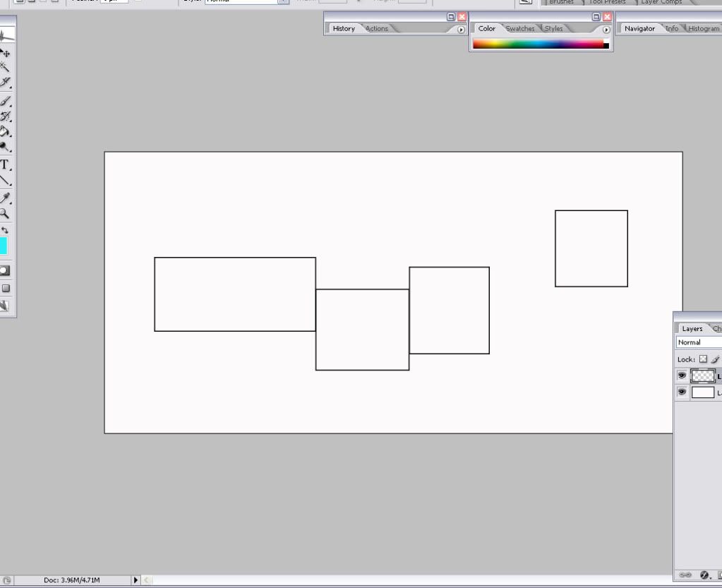Open the Layer Comps palette tab
This screenshot has width=722, height=588.
click(x=661, y=2)
